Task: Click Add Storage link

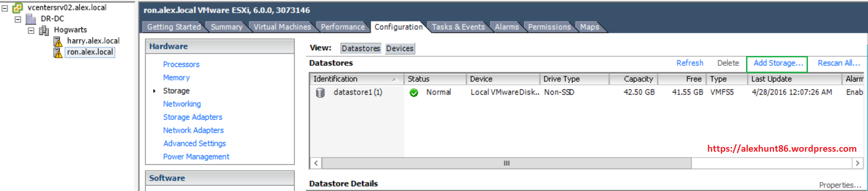Action: [778, 63]
